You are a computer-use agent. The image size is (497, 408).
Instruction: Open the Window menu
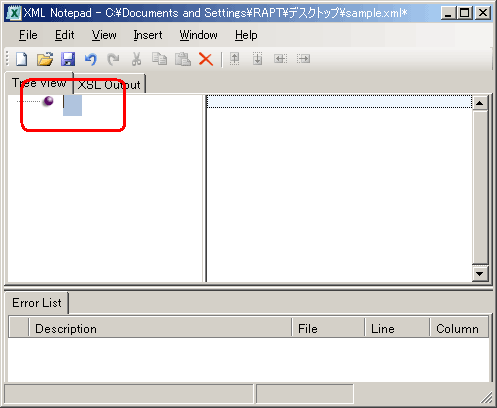tap(198, 35)
